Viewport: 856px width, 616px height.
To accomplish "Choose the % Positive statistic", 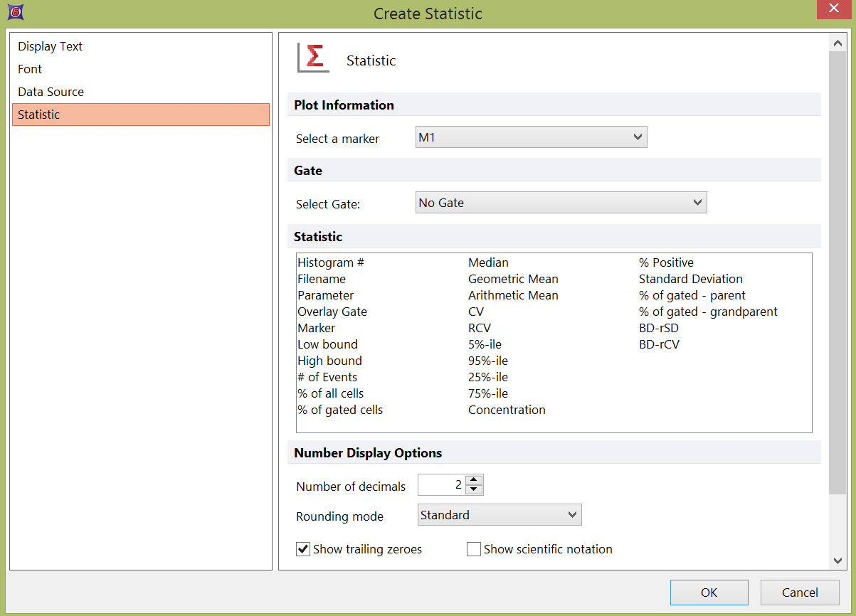I will (x=666, y=262).
